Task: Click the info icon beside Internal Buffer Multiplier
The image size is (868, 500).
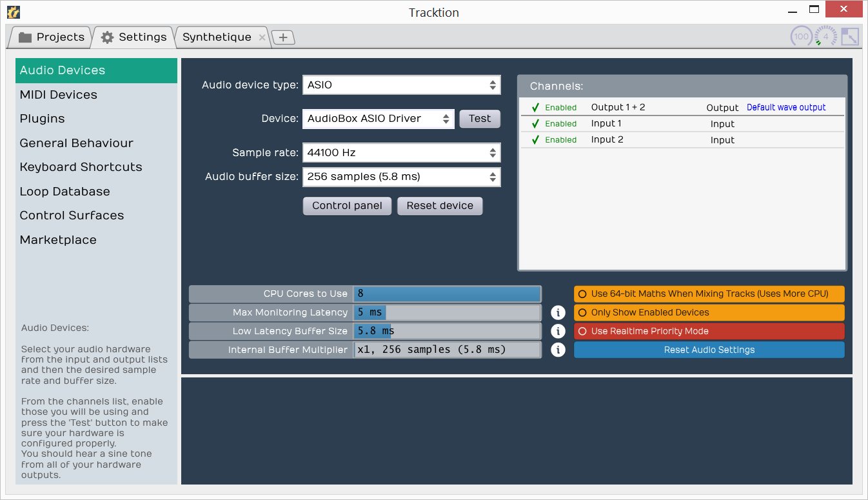Action: point(558,350)
